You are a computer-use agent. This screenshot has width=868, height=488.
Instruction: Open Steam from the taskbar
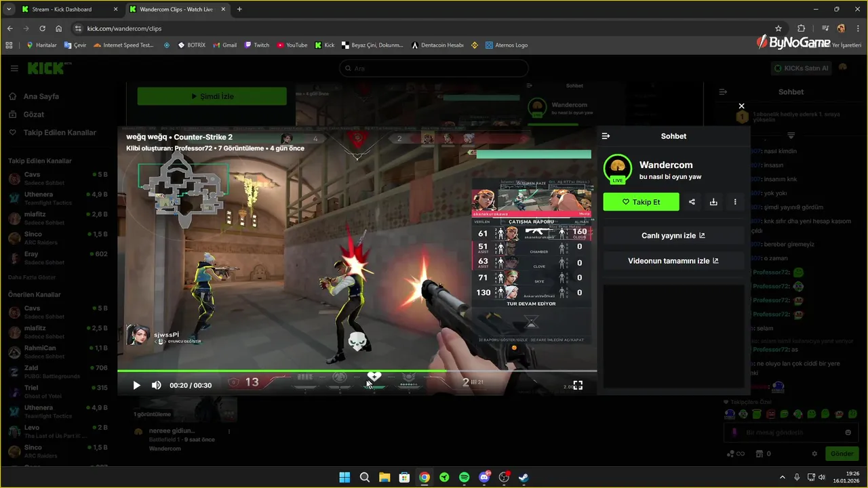(x=524, y=477)
